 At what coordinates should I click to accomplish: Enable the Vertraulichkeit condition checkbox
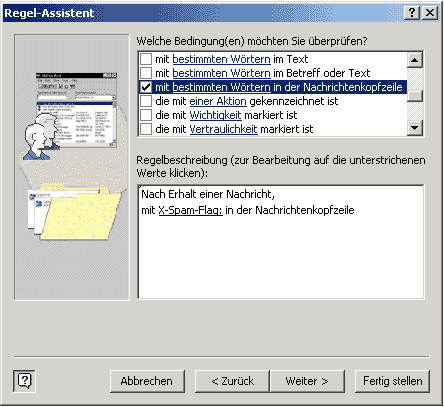coord(146,129)
